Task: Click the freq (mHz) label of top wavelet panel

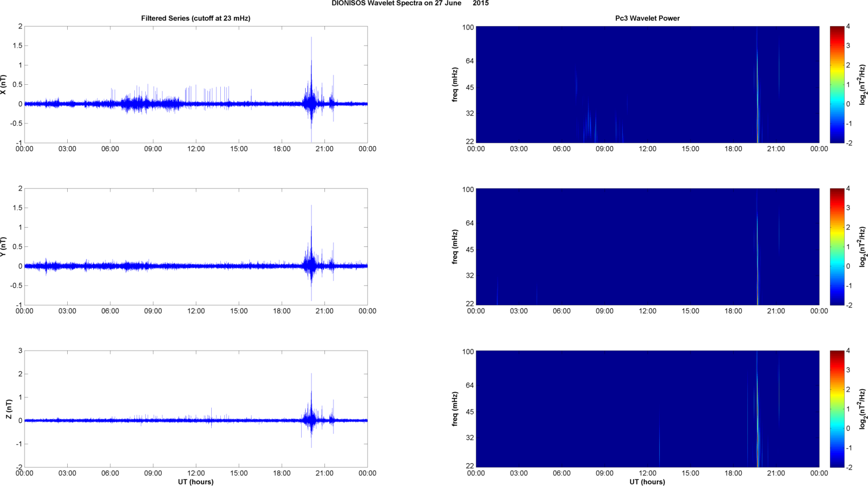Action: point(455,85)
